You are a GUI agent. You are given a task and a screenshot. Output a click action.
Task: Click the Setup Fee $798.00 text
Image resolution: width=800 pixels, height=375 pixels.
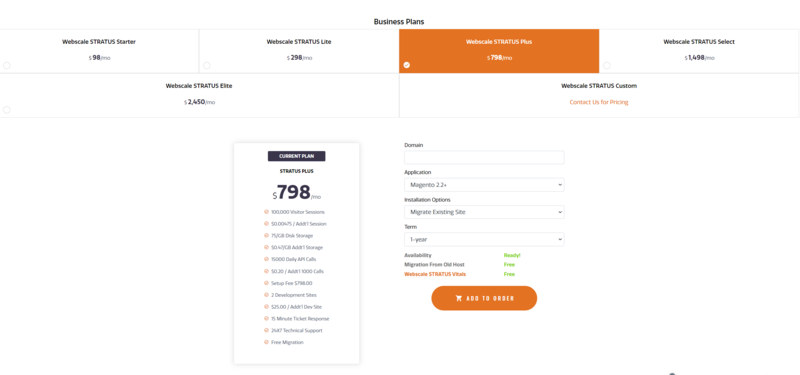292,283
